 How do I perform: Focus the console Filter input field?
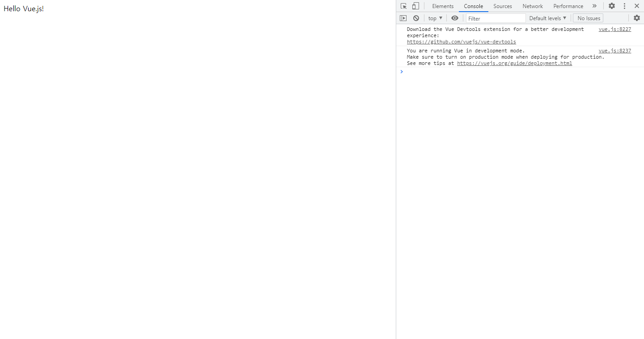496,18
